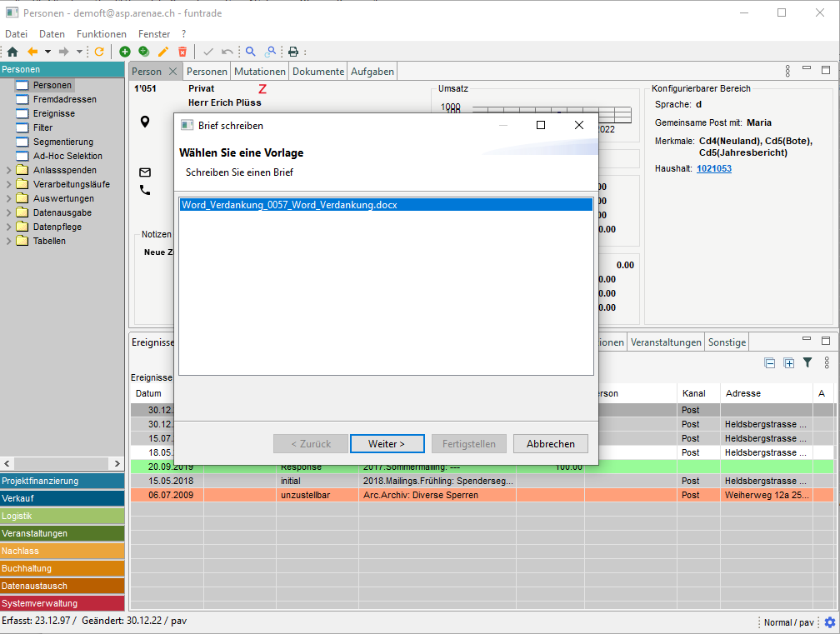Switch to the Dokumente tab

[x=317, y=72]
